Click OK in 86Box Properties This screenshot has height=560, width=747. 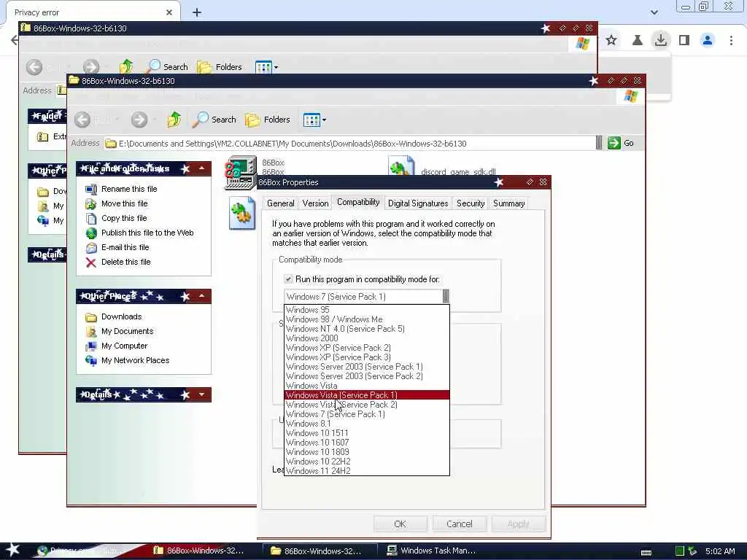400,524
